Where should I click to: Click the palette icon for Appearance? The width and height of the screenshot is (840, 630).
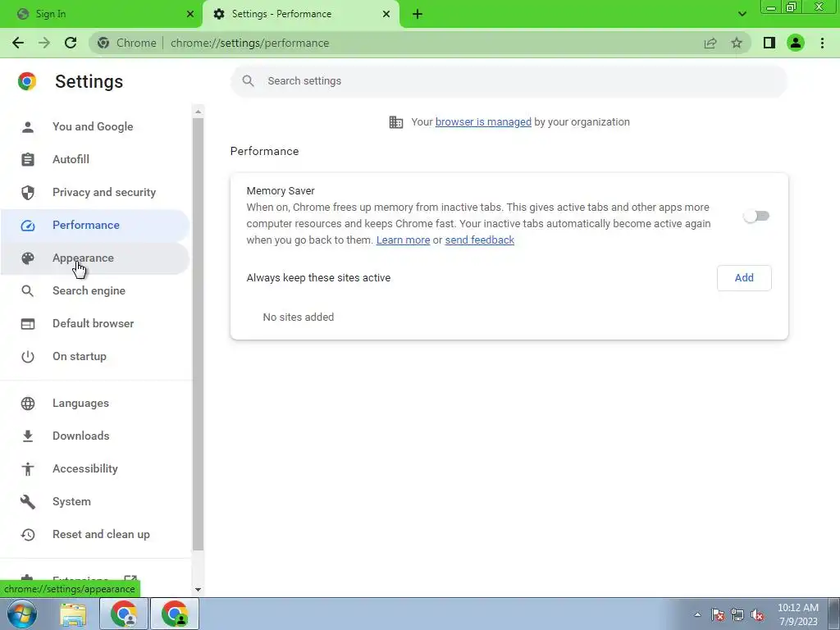[28, 258]
